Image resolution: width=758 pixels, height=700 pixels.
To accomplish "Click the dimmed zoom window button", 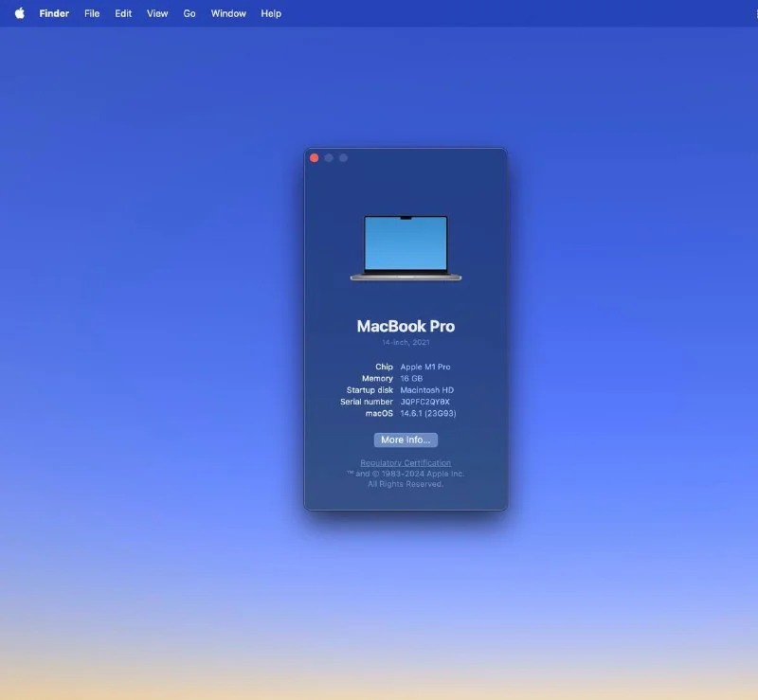I will pyautogui.click(x=343, y=158).
